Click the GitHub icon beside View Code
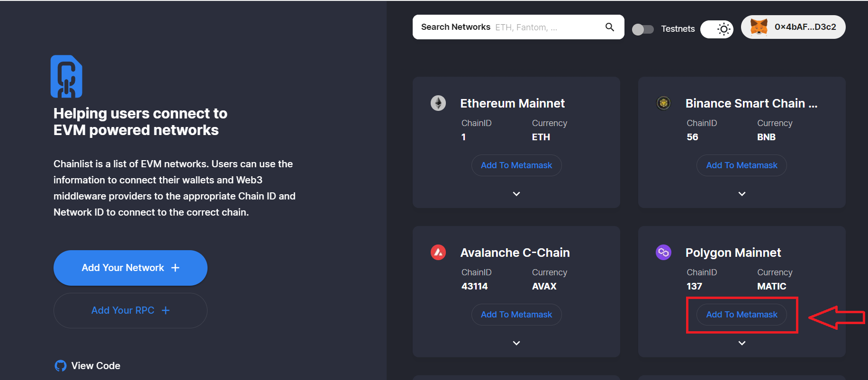This screenshot has height=380, width=868. click(61, 366)
